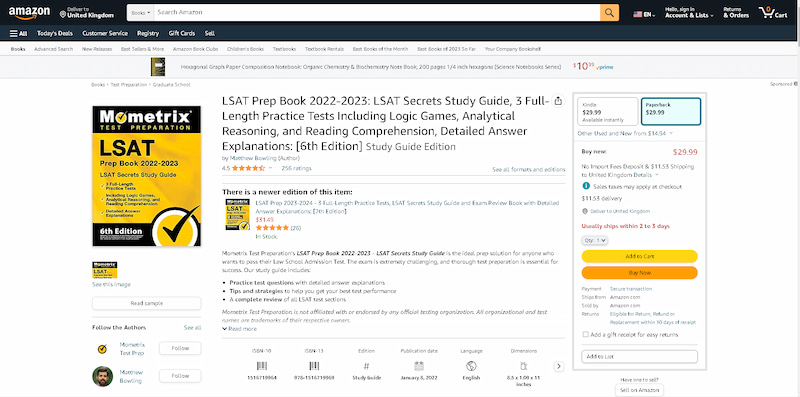Image resolution: width=800 pixels, height=397 pixels.
Task: Click the ISBN-10 barcode icon
Action: [x=261, y=366]
